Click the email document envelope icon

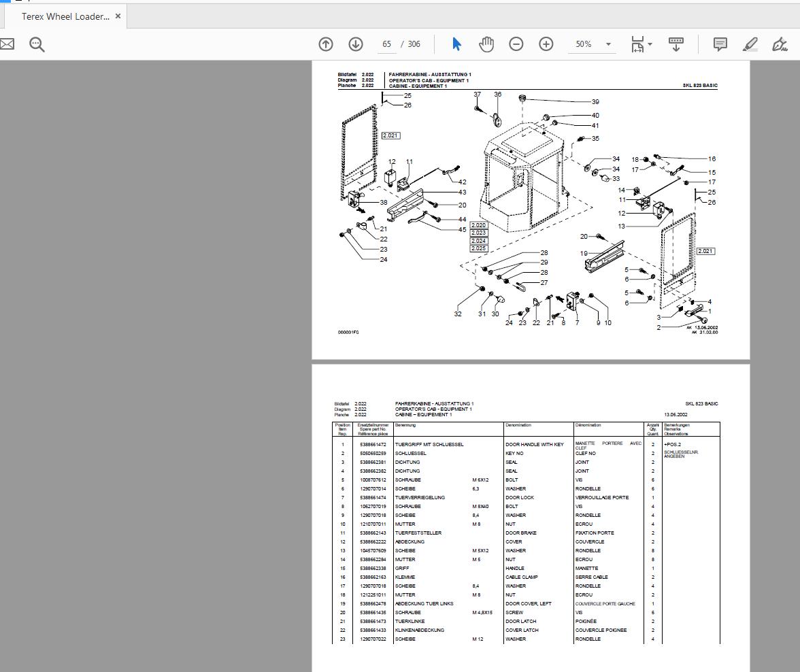pos(7,44)
